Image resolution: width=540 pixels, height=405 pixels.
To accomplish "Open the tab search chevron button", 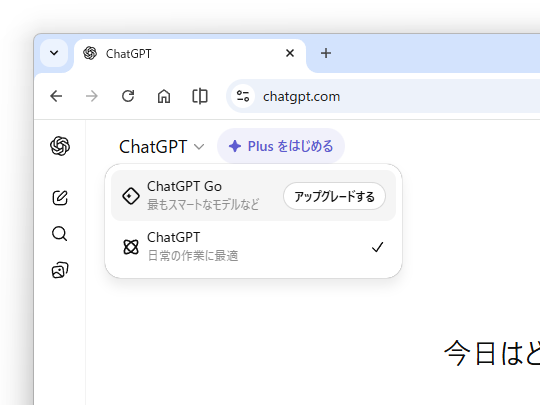I will coord(54,53).
